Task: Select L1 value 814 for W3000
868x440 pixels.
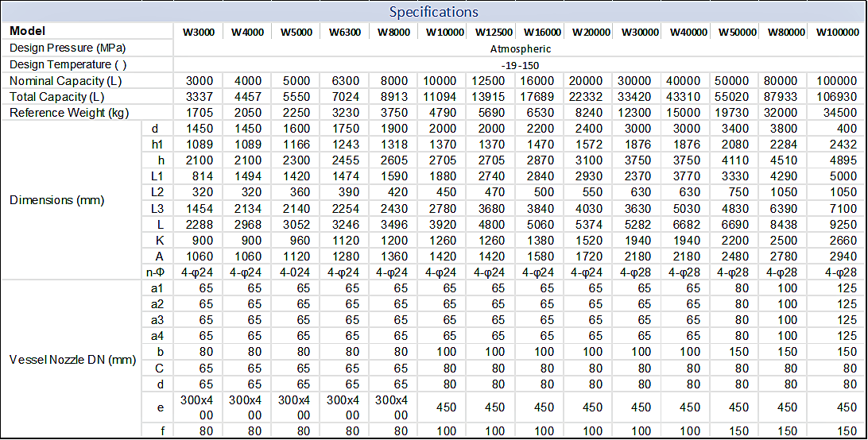Action: 203,176
